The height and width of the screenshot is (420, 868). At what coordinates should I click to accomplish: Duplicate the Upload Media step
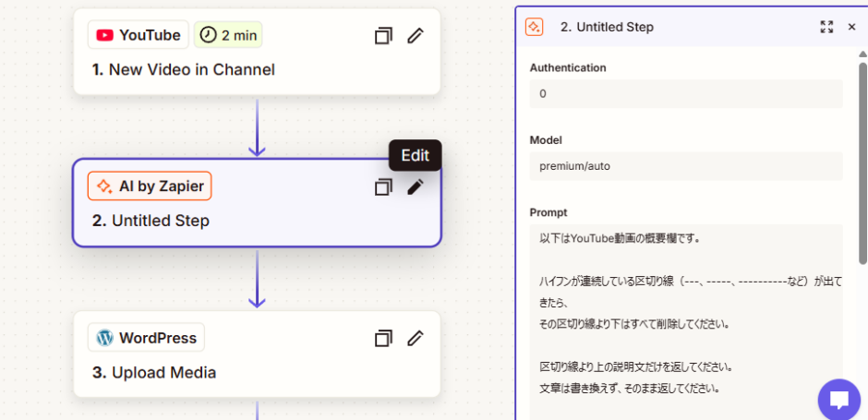(383, 338)
